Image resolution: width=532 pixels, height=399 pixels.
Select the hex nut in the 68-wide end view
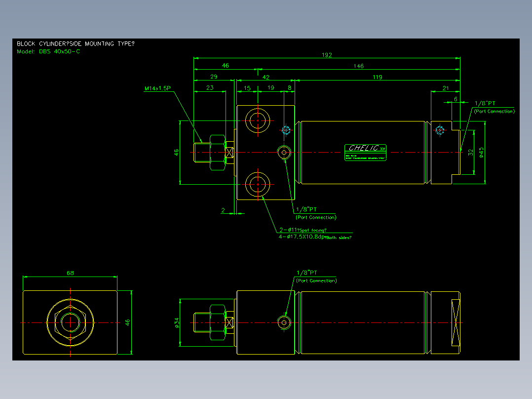70,322
